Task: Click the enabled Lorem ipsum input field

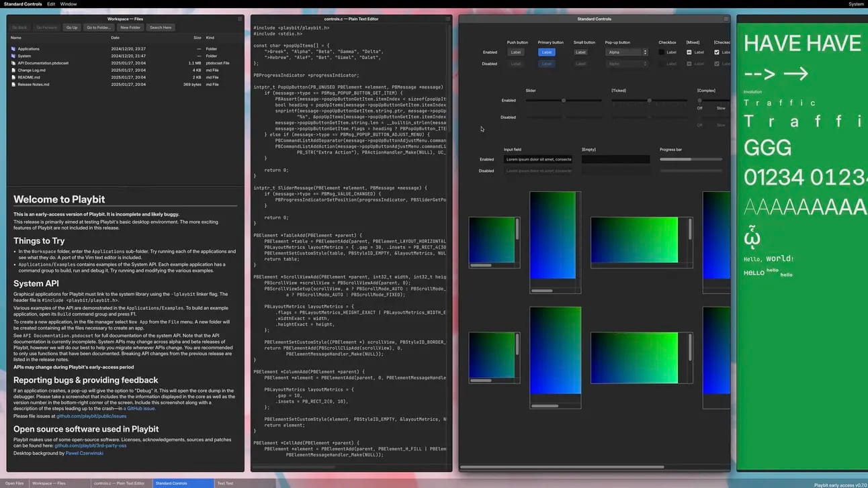Action: pos(538,160)
